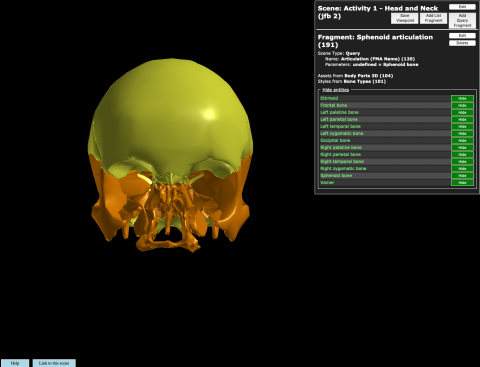Click Edit button for the Scene
This screenshot has height=367, width=480.
(x=462, y=7)
